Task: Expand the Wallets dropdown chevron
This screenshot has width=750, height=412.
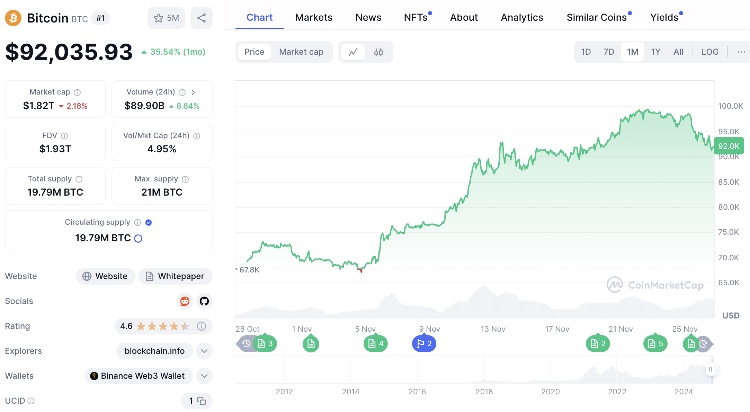Action: [x=204, y=376]
